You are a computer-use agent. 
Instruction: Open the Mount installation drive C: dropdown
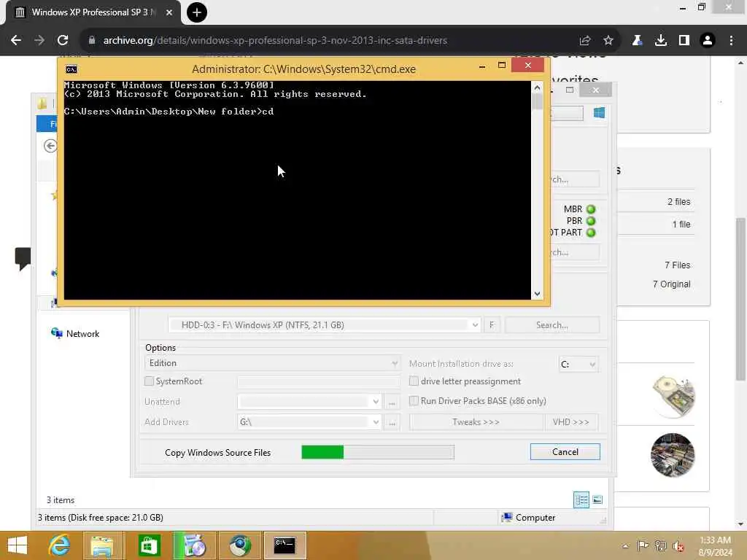(x=578, y=365)
